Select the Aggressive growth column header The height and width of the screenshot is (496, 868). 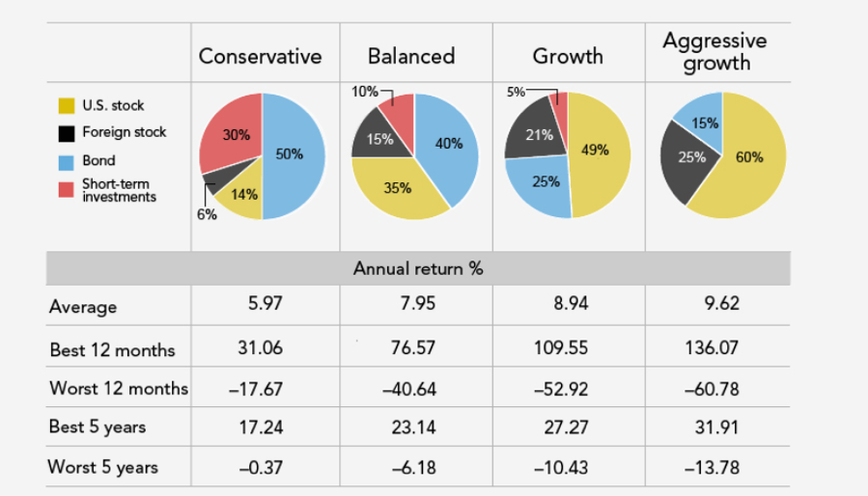pyautogui.click(x=715, y=52)
